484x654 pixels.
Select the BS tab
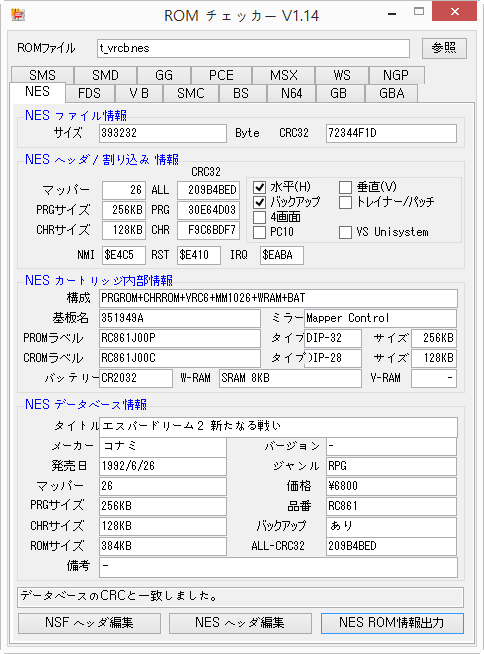click(x=241, y=93)
